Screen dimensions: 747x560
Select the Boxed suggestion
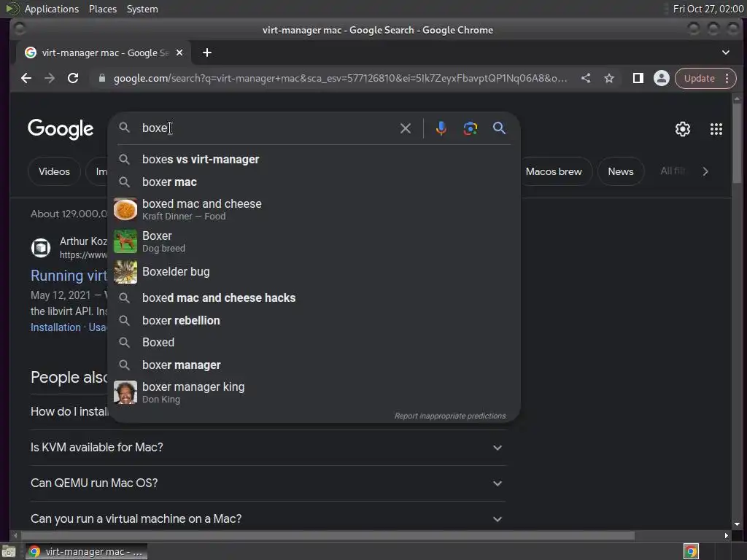pos(314,343)
